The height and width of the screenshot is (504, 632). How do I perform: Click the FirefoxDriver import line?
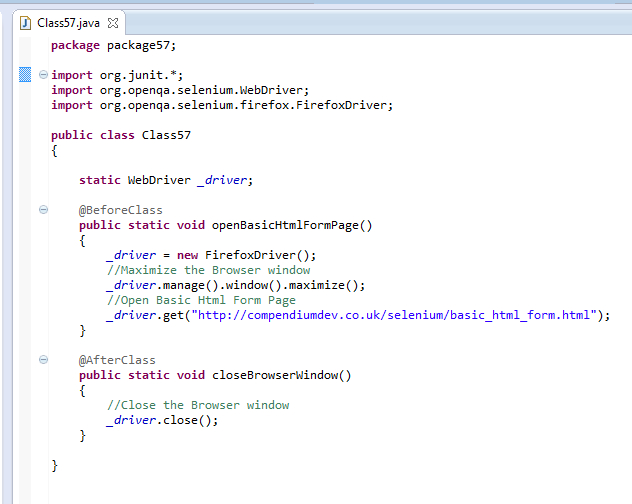222,105
